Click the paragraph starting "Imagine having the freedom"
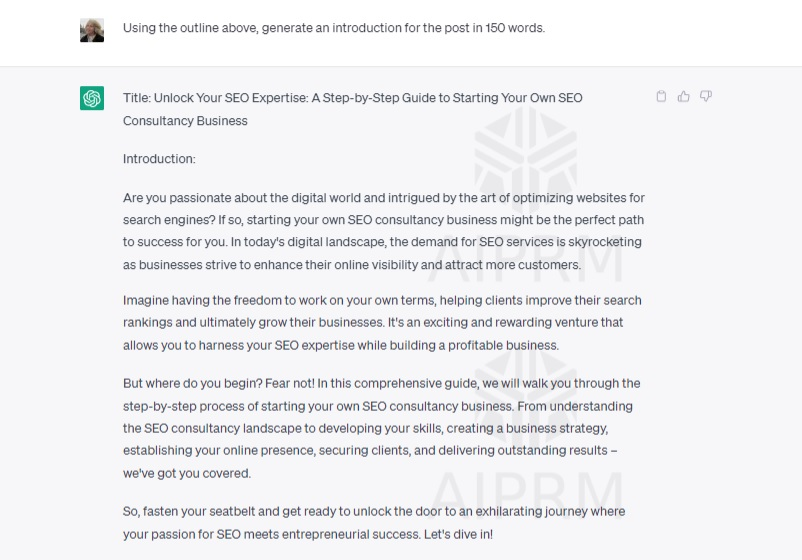Viewport: 802px width, 560px height. pos(382,322)
